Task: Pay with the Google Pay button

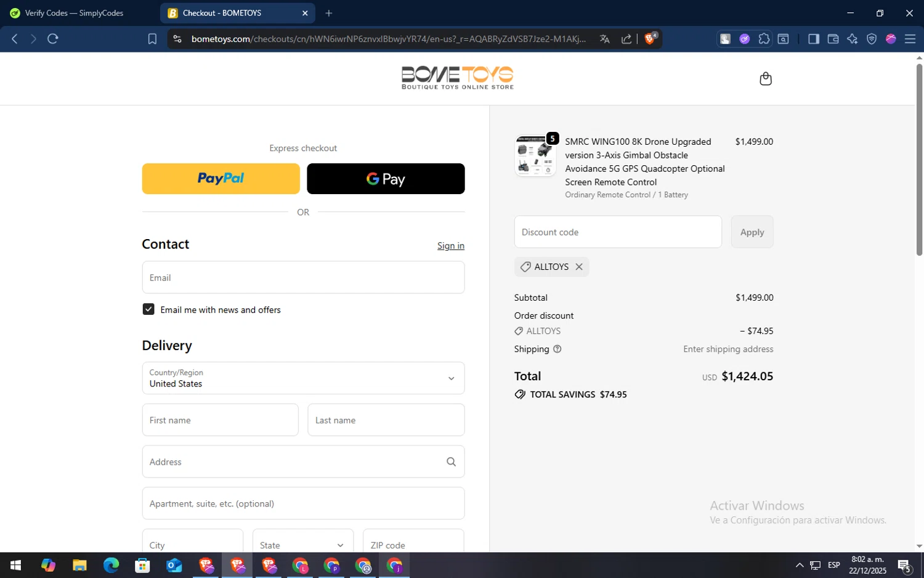Action: 386,179
